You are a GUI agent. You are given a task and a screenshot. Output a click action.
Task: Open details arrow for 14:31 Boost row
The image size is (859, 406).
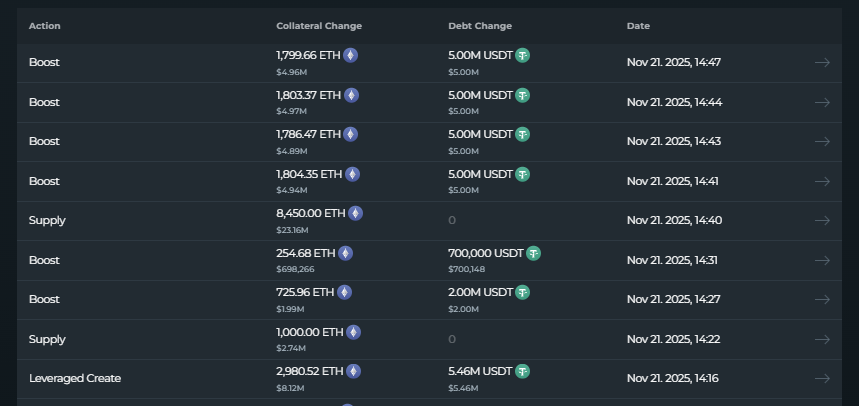822,260
